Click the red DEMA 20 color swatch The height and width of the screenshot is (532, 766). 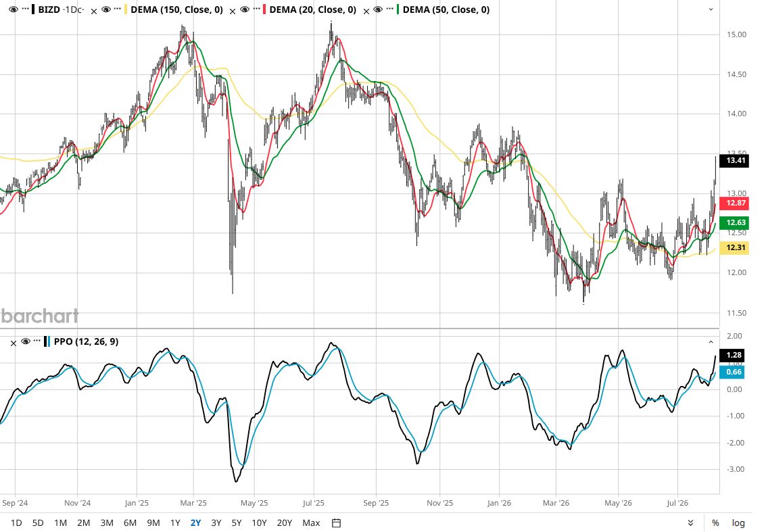click(264, 9)
